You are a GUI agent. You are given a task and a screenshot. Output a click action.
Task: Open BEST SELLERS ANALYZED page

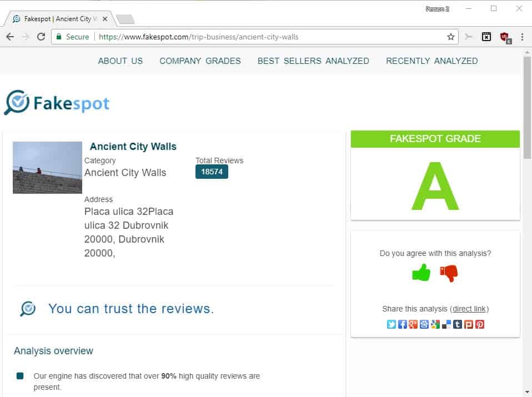coord(313,61)
